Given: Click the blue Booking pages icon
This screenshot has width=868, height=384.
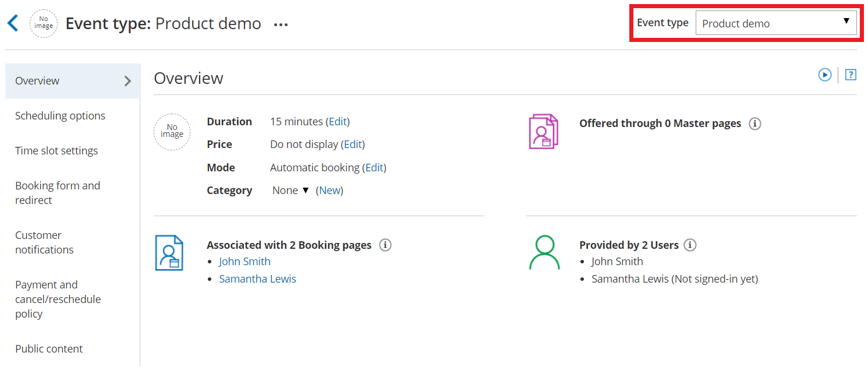Looking at the screenshot, I should point(169,253).
